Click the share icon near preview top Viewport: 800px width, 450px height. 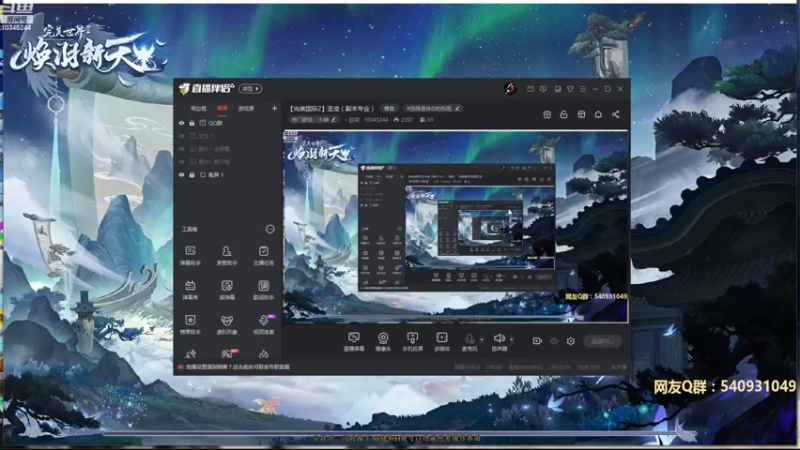(616, 114)
